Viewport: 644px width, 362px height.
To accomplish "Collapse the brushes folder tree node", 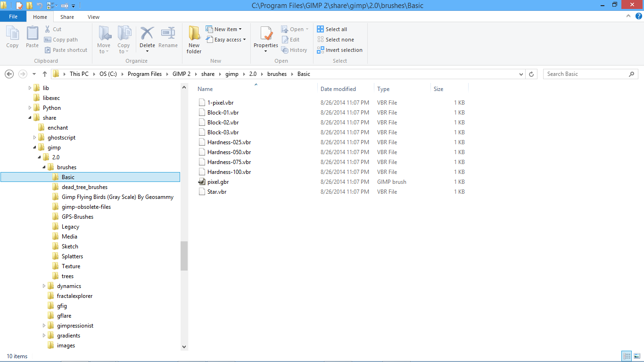I will (x=44, y=167).
